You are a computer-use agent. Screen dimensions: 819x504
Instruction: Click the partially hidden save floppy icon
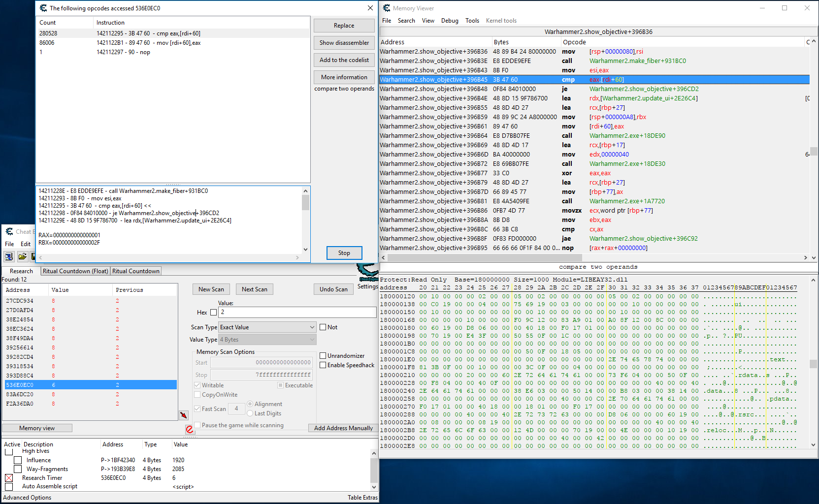pyautogui.click(x=33, y=256)
